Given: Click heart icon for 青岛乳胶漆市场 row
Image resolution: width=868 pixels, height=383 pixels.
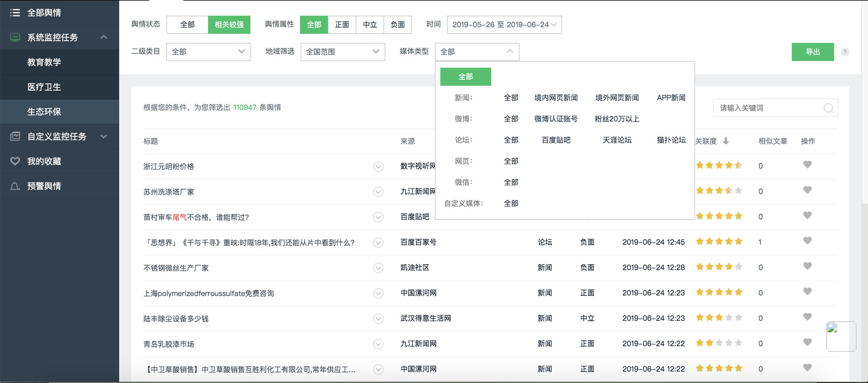Looking at the screenshot, I should (x=807, y=342).
